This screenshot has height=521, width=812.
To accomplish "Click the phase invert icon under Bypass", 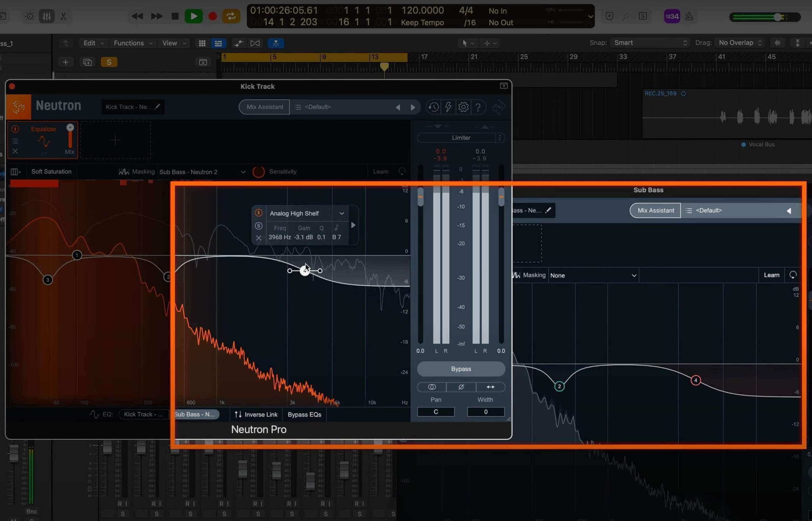I will (x=461, y=387).
